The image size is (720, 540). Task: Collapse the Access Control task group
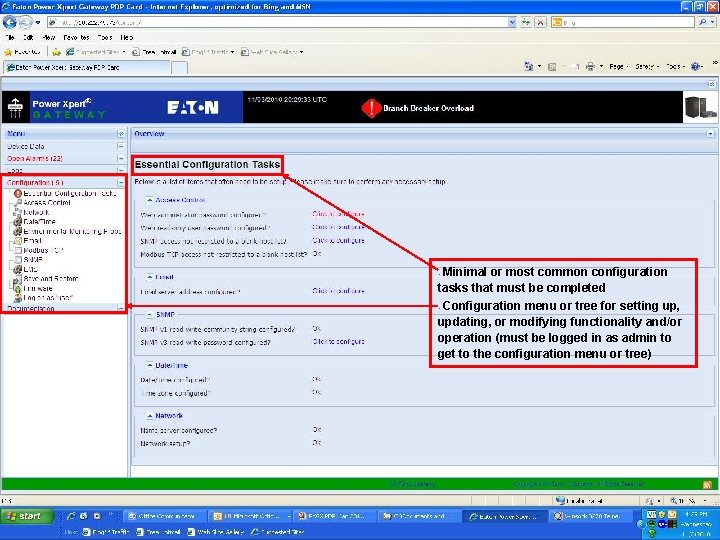click(149, 200)
